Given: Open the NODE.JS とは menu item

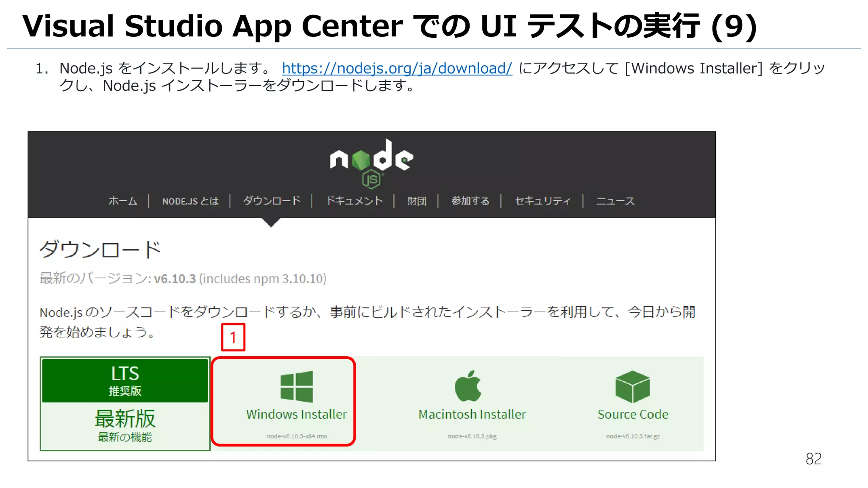Looking at the screenshot, I should click(x=190, y=201).
